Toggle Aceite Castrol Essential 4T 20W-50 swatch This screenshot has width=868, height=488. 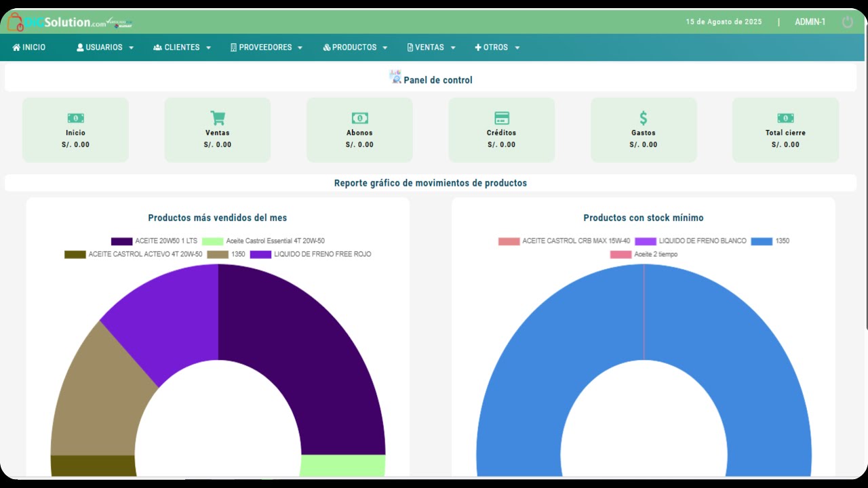click(213, 241)
